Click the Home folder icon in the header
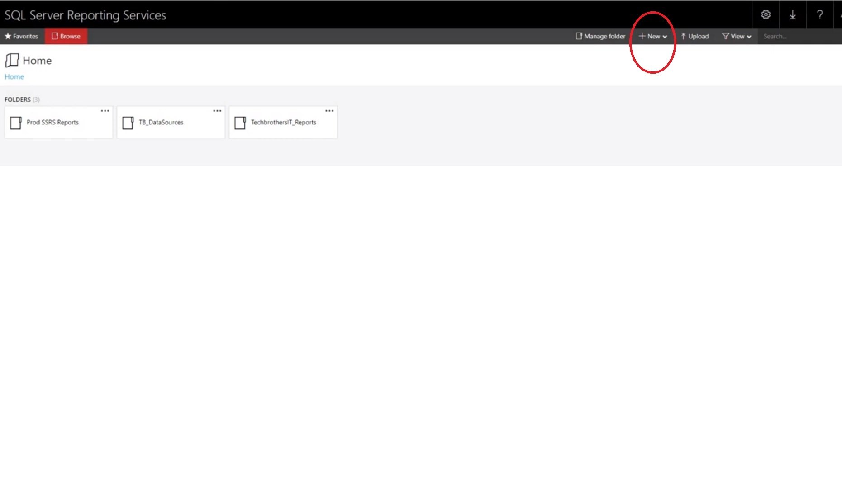Screen dimensions: 842x504 11,60
